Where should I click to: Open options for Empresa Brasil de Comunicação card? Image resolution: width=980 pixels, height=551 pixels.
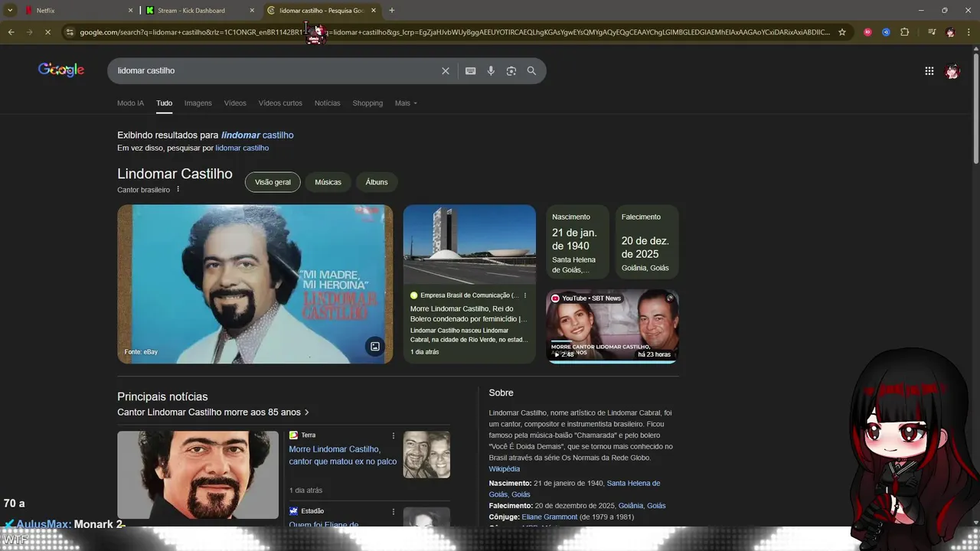525,295
